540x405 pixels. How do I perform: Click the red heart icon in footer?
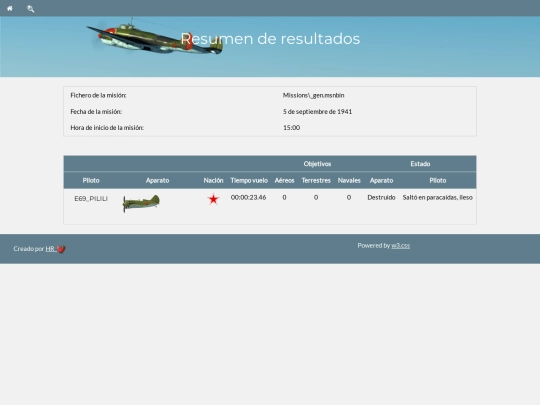61,249
